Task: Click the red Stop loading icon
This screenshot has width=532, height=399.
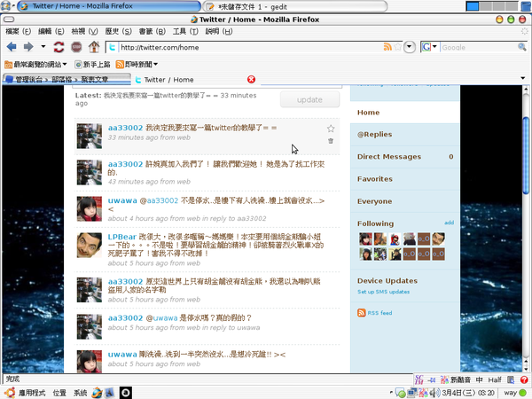Action: click(76, 47)
